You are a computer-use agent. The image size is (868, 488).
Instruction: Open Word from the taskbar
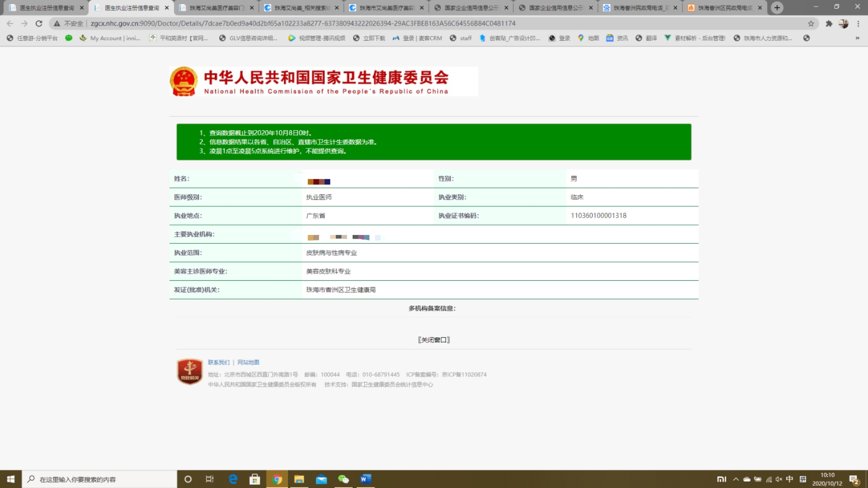[366, 479]
